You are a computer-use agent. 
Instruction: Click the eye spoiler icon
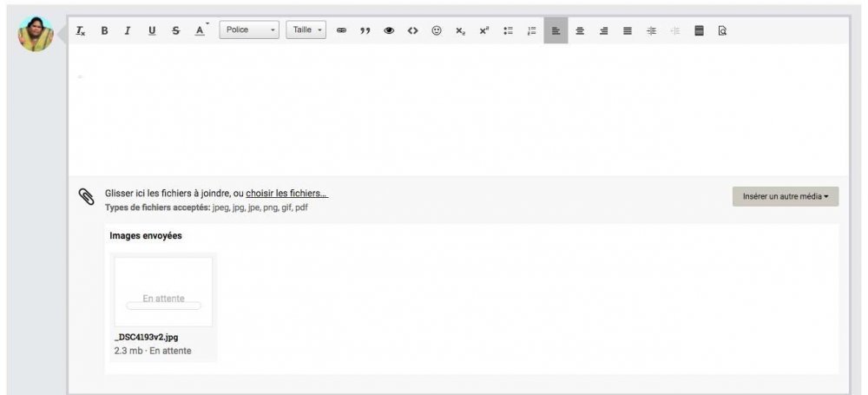389,31
